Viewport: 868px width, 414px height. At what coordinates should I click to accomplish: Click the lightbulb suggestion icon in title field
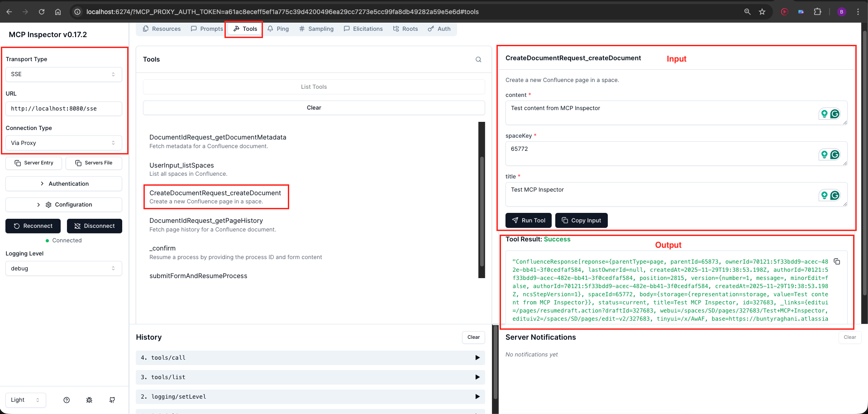[824, 195]
